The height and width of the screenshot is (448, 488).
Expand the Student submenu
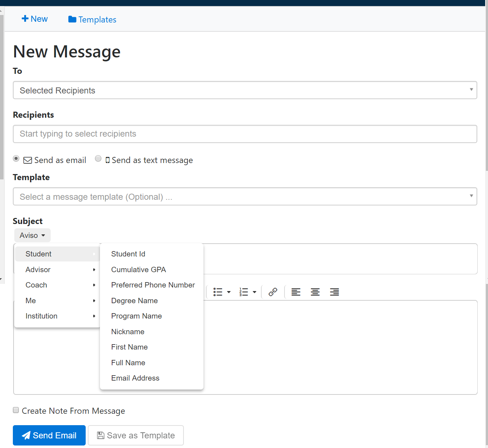point(57,254)
